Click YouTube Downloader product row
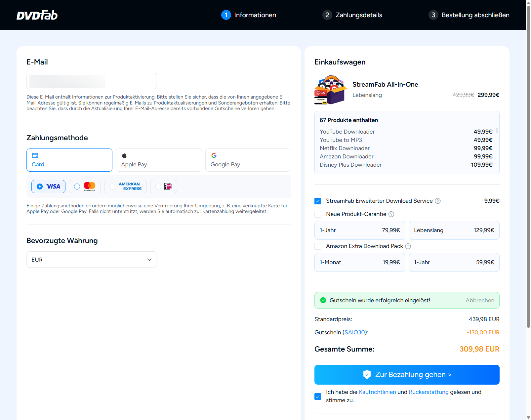The image size is (531, 420). (406, 132)
